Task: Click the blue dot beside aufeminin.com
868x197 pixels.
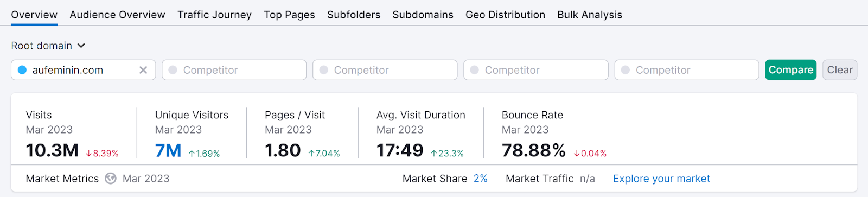Action: [x=22, y=70]
